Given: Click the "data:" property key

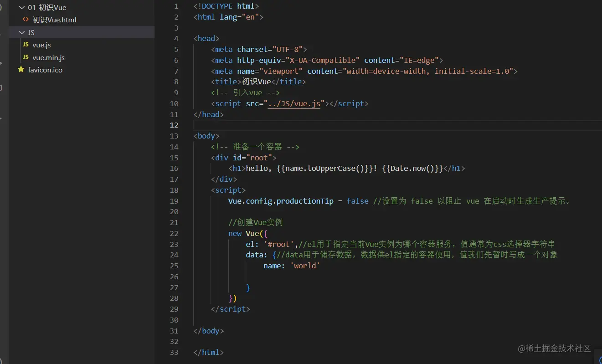Looking at the screenshot, I should coord(257,255).
